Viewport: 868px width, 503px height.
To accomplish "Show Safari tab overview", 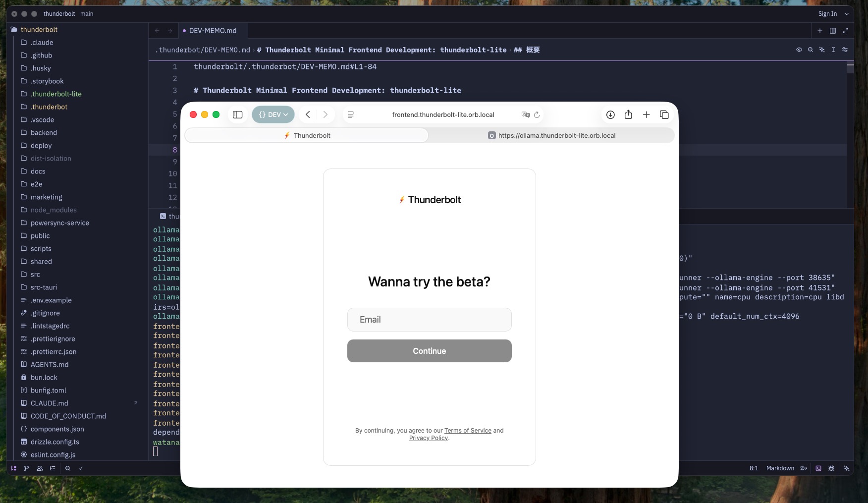I will [x=664, y=115].
